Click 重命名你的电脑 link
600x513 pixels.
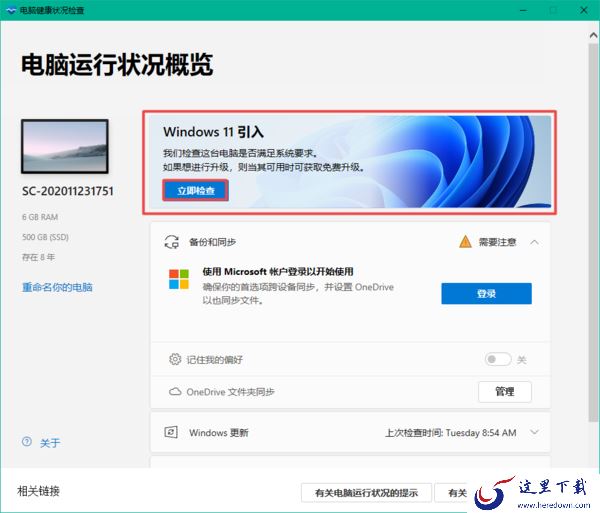coord(57,287)
